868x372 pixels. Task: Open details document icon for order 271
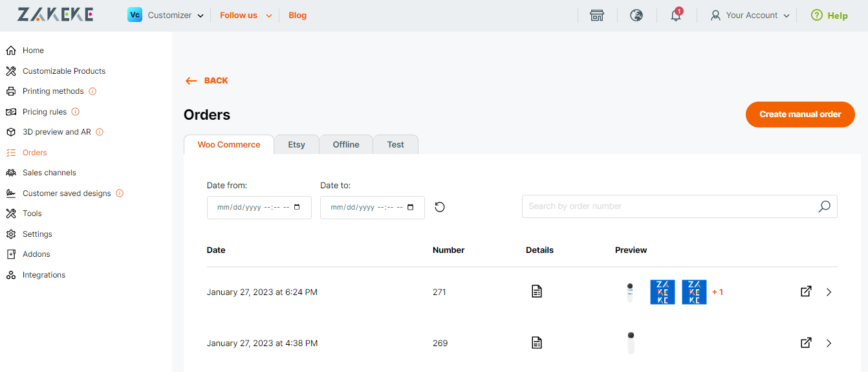tap(537, 292)
